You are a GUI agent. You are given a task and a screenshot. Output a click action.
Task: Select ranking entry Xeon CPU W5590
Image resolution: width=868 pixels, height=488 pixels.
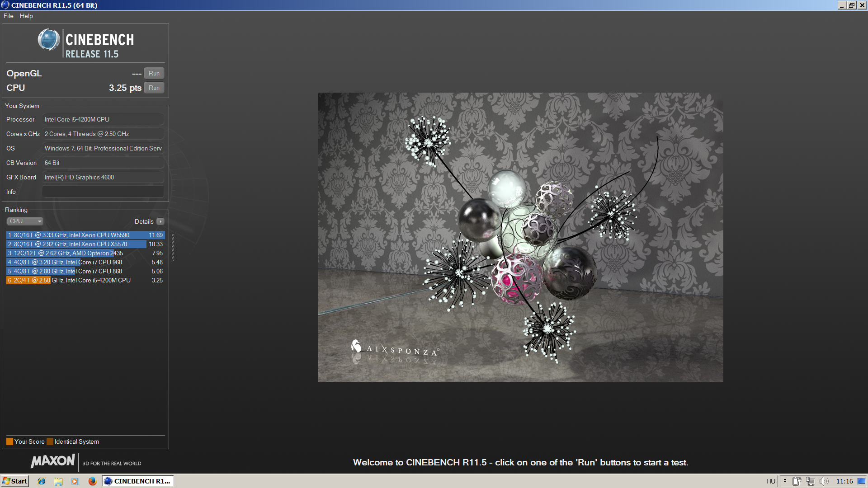(x=85, y=235)
